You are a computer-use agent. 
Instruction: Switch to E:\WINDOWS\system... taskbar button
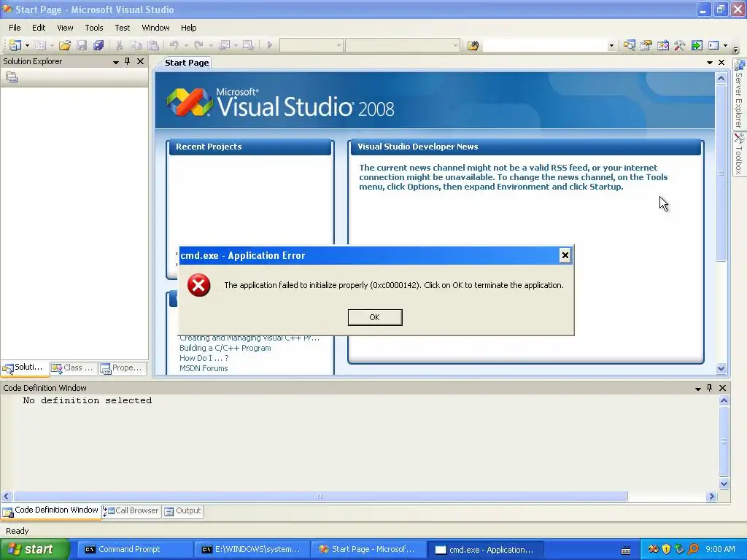pyautogui.click(x=251, y=550)
